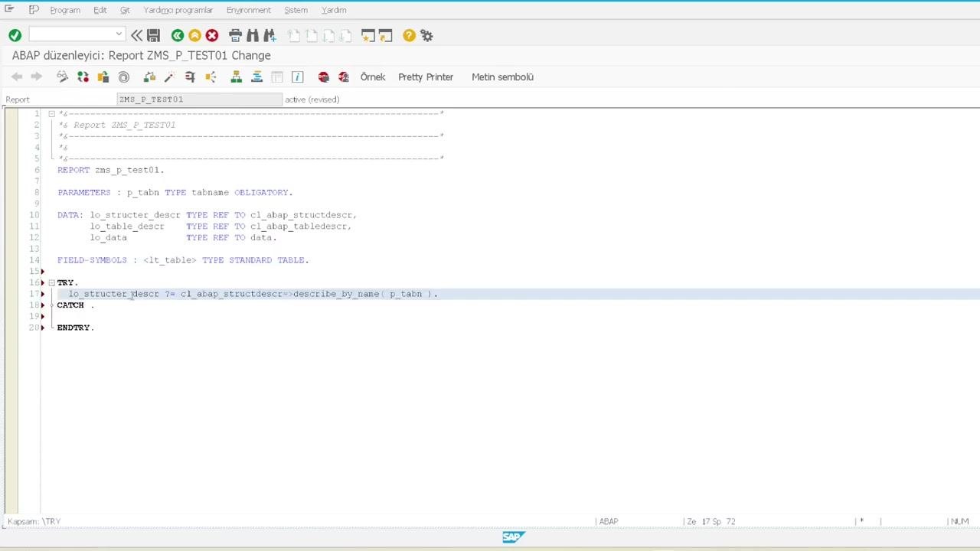Print using the printer icon
Screen dimensions: 980x551
(235, 35)
